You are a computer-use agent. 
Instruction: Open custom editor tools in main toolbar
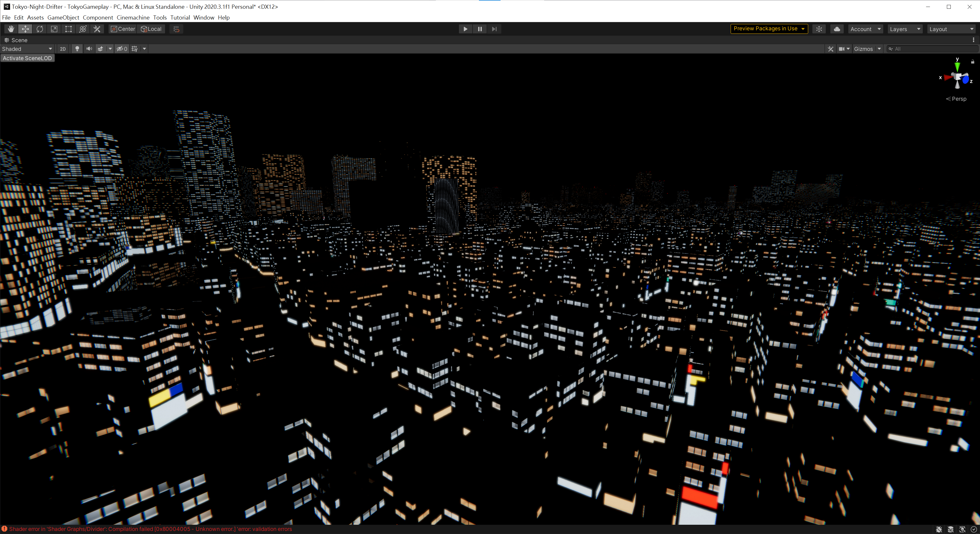click(x=97, y=29)
